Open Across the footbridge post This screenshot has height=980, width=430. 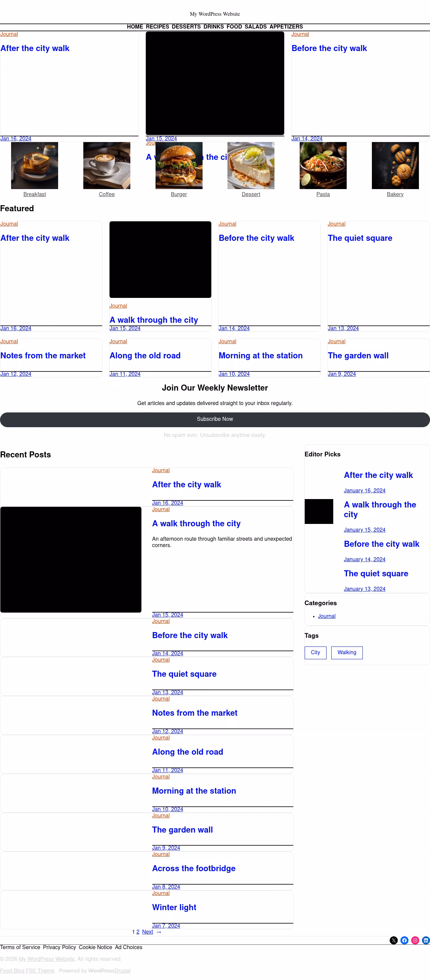pos(194,868)
